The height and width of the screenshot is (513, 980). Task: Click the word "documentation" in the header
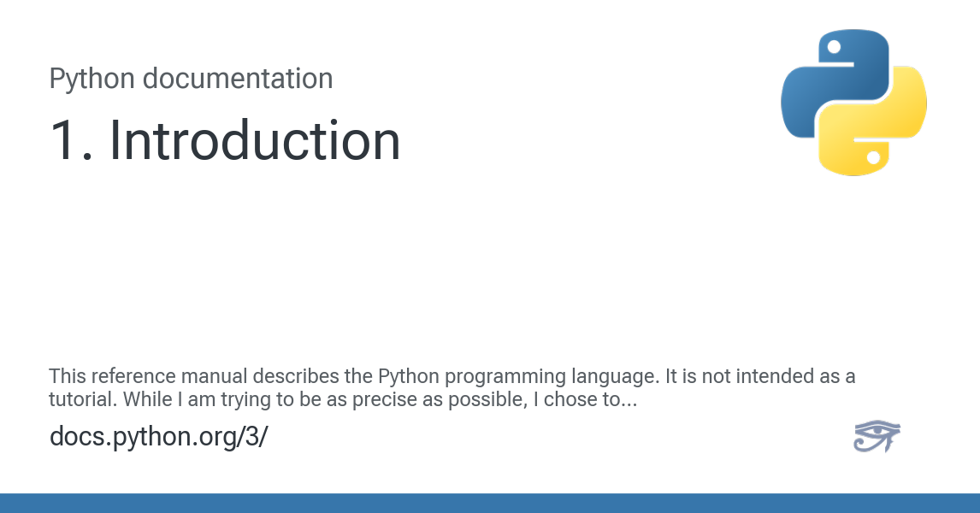coord(238,79)
